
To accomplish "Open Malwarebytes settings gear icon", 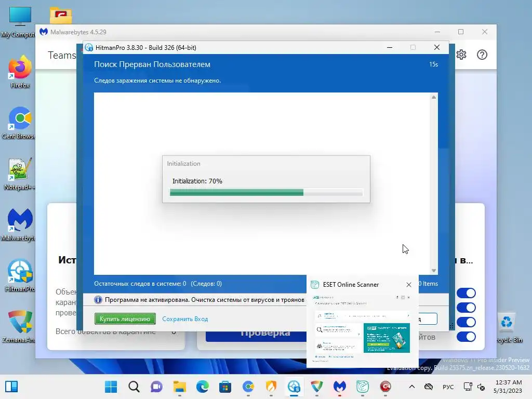I will pos(461,55).
